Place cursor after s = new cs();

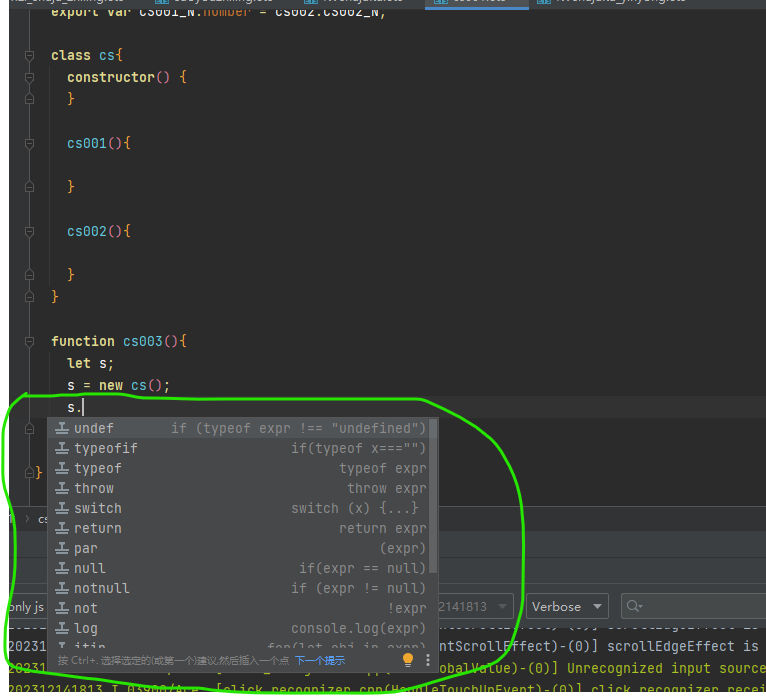(170, 385)
